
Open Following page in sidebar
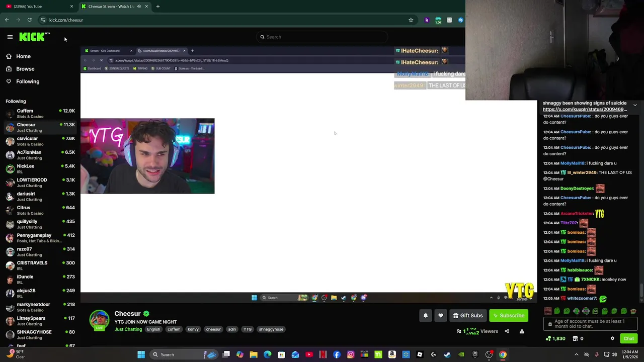click(40, 81)
